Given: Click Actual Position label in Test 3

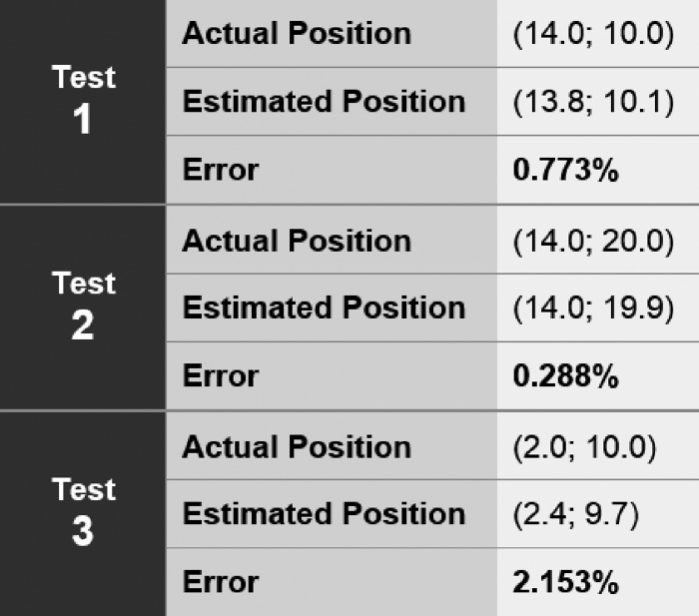Looking at the screenshot, I should pos(297,446).
